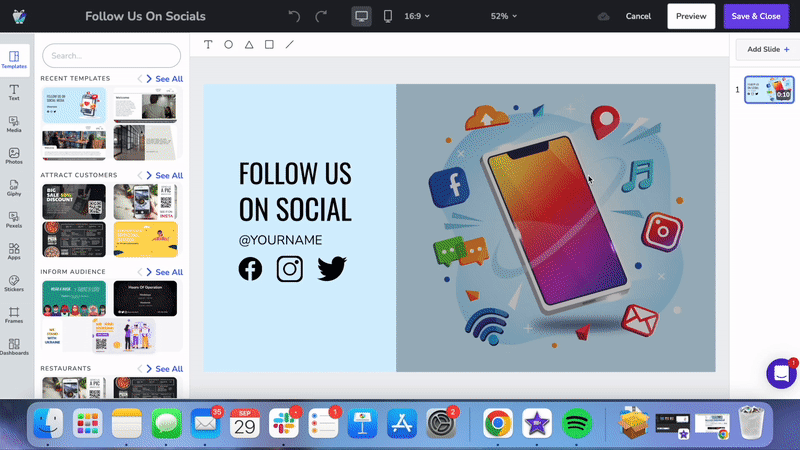Viewport: 800px width, 450px height.
Task: Select the FOLLOW US ON SOCIAL heading
Action: 295,191
